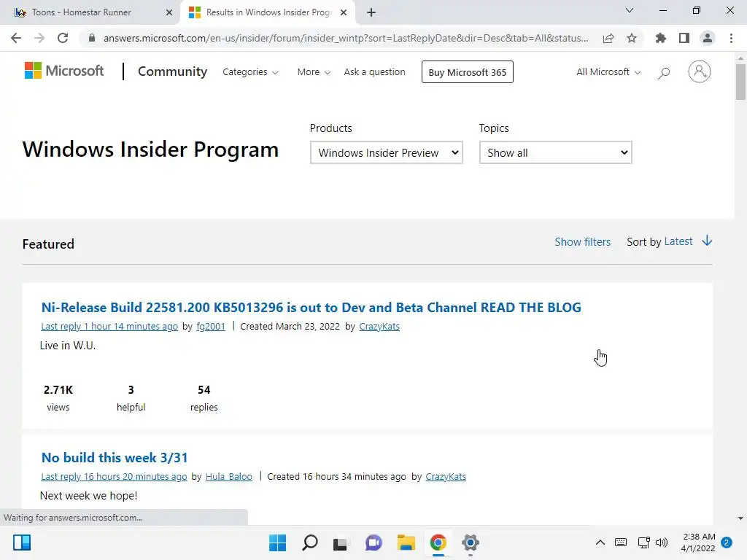The height and width of the screenshot is (560, 747).
Task: Click Show filters
Action: pos(583,242)
